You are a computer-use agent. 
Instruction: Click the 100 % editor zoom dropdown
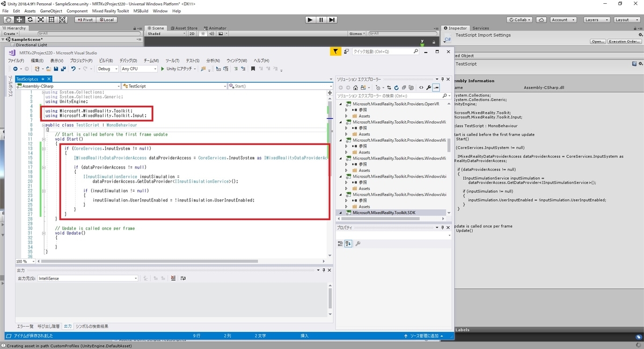coord(26,261)
